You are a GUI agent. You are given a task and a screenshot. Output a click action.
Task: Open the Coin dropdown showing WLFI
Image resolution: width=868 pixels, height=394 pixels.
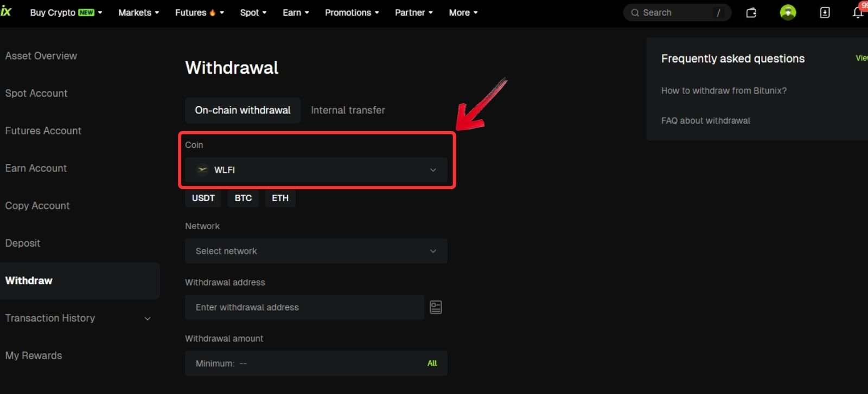point(316,170)
